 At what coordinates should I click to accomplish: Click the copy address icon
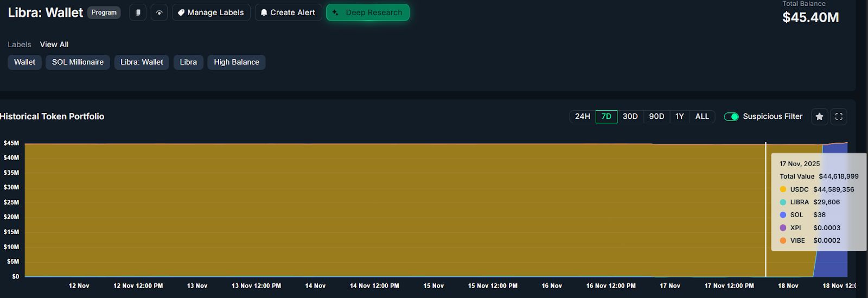138,12
